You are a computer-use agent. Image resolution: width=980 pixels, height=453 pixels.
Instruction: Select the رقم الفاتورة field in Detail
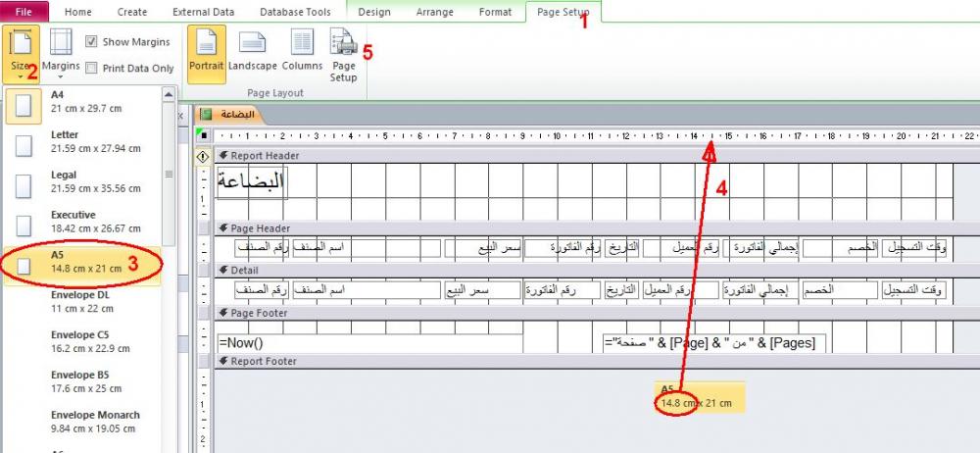click(563, 289)
